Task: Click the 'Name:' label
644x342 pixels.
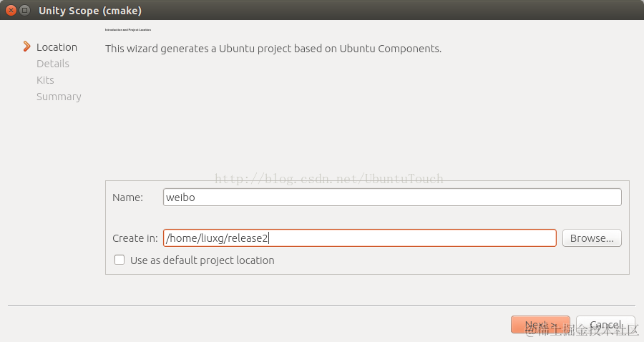Action: 127,197
